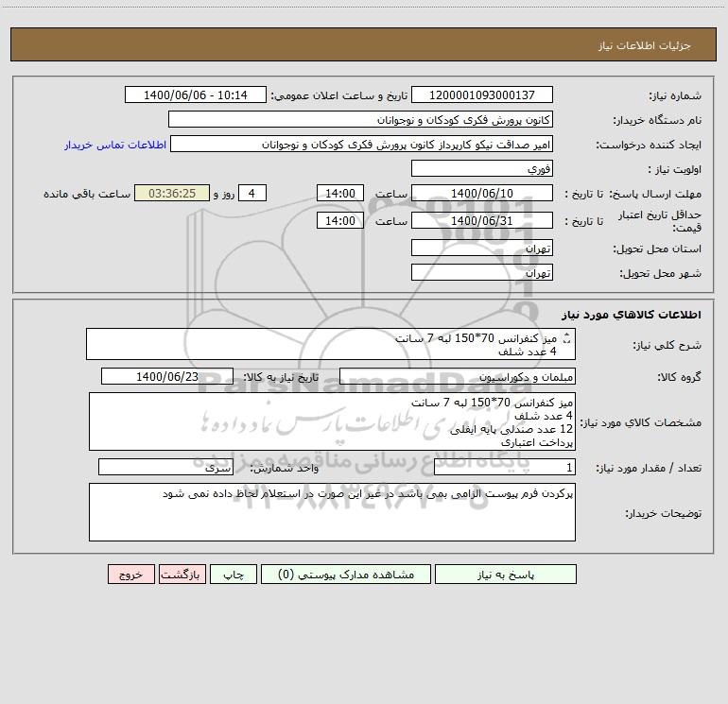
Task: Click the اطلاعات کالاهای مورد نیاز section heading
Action: 632,315
